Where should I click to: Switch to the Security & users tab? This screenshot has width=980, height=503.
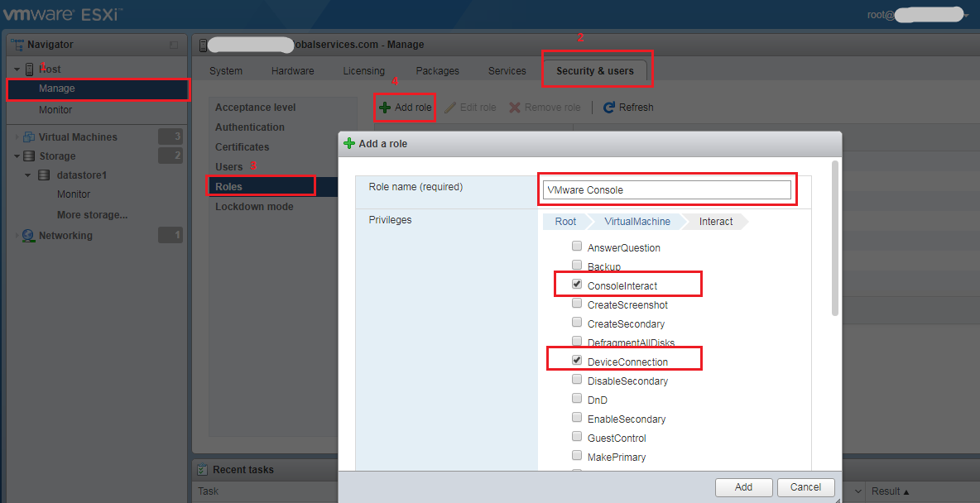[595, 71]
